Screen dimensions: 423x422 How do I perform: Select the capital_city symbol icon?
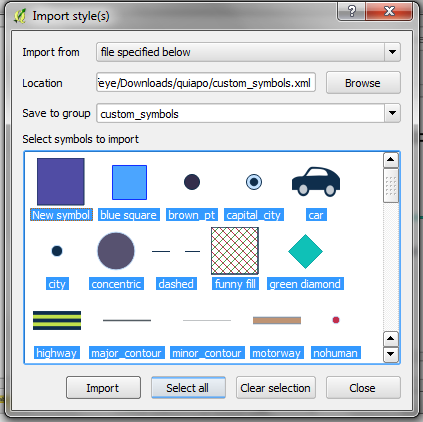[x=254, y=182]
